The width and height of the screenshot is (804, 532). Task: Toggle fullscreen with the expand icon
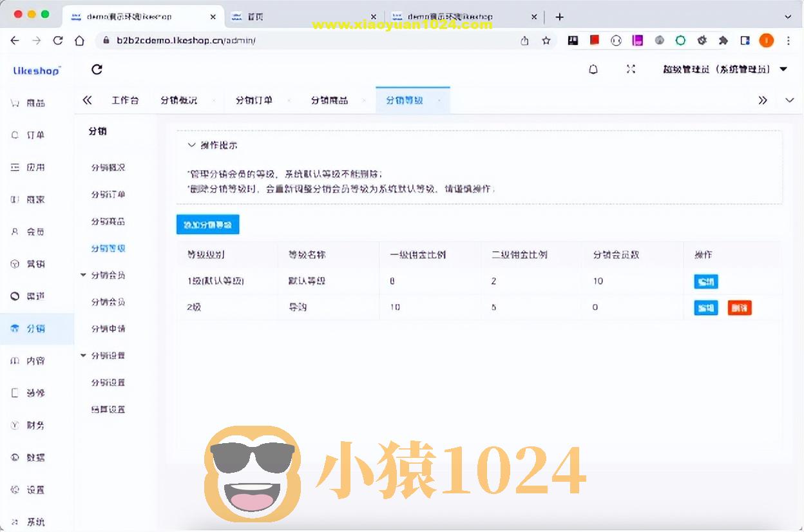[631, 69]
